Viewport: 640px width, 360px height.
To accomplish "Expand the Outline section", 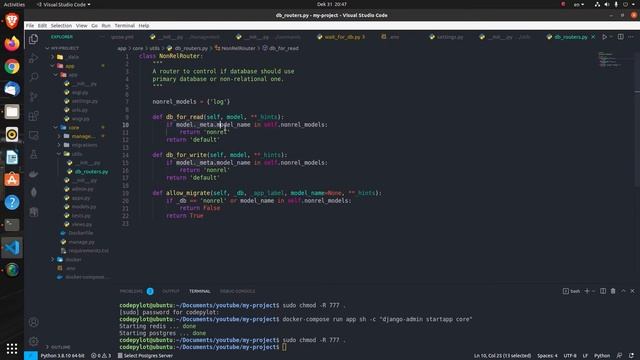I will 60,347.
